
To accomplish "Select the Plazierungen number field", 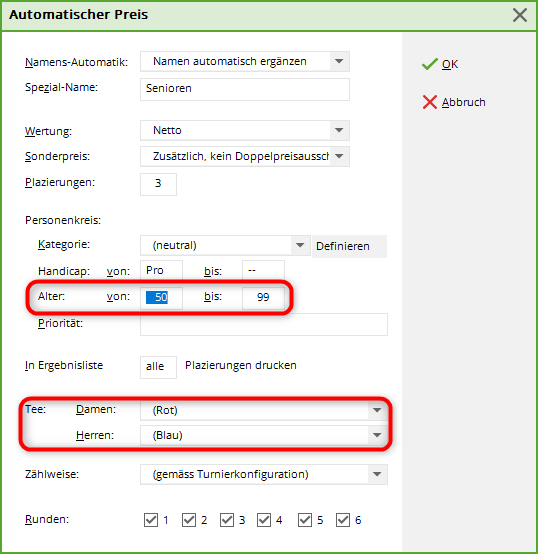I will (x=158, y=184).
